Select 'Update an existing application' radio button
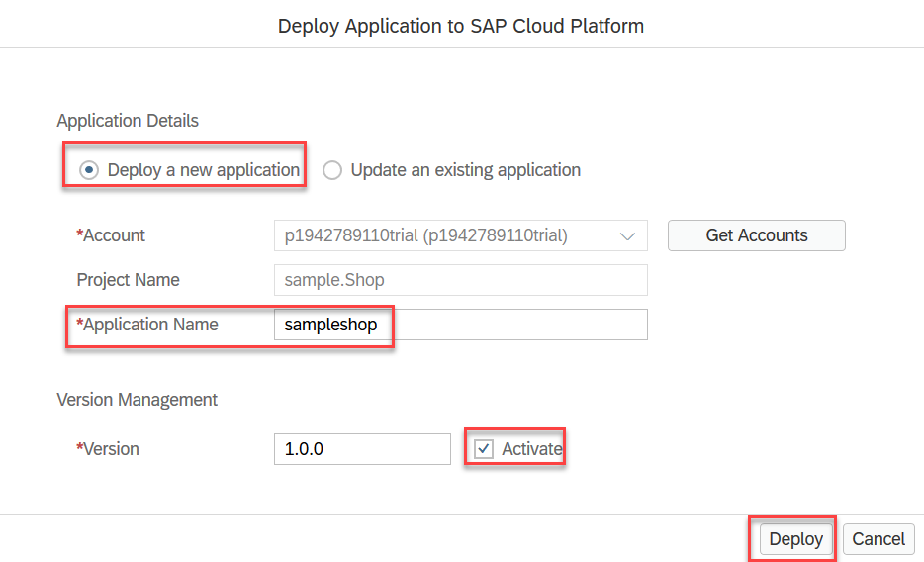 pyautogui.click(x=332, y=170)
